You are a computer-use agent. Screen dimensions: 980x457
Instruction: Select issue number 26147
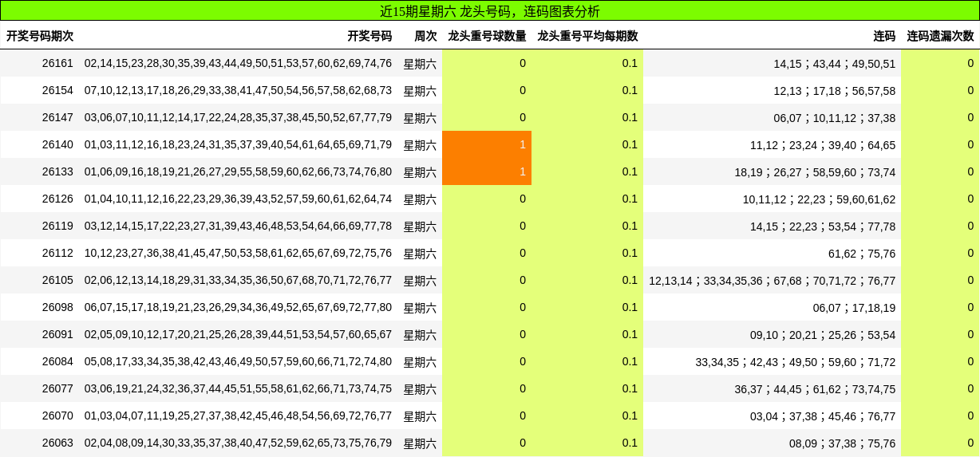(x=57, y=117)
